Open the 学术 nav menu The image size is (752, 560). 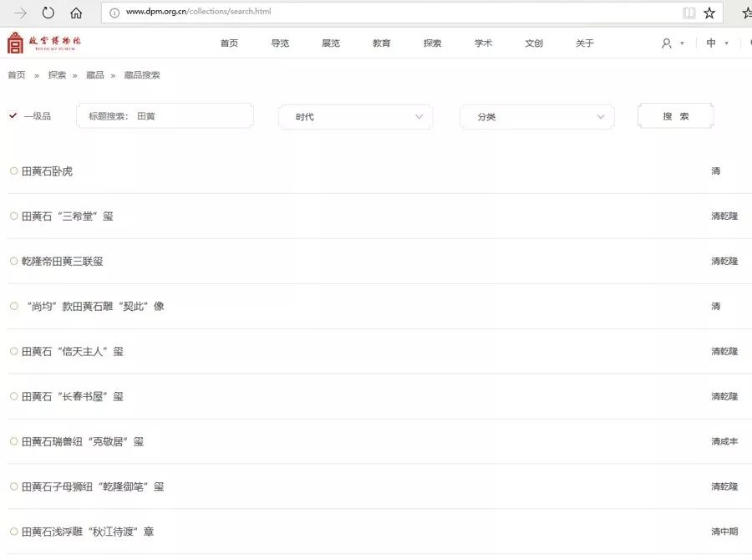point(484,43)
